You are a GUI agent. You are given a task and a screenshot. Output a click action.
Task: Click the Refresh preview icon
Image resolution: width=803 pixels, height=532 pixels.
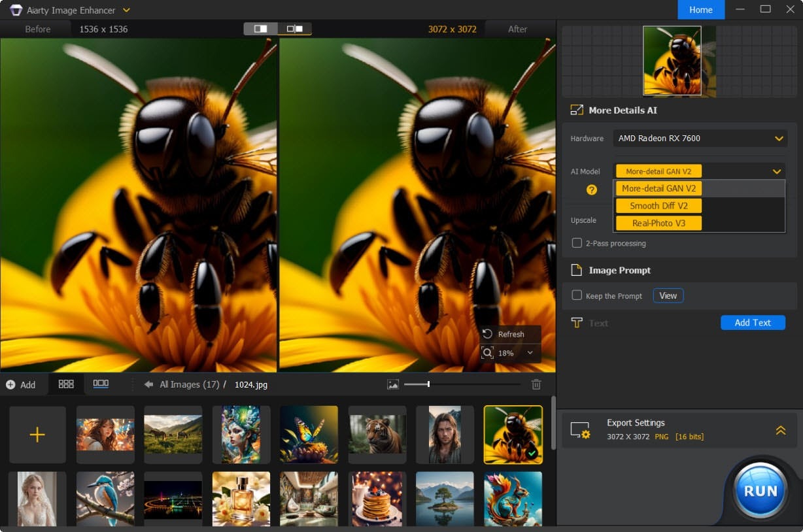(487, 334)
